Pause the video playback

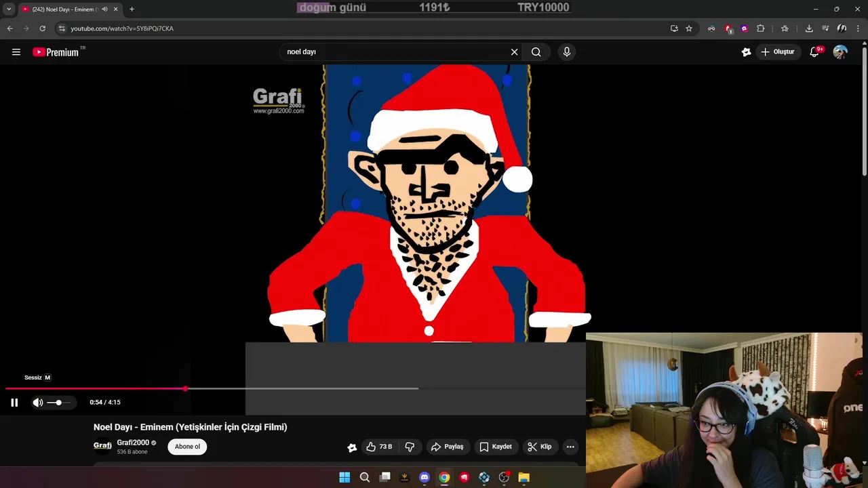point(14,403)
